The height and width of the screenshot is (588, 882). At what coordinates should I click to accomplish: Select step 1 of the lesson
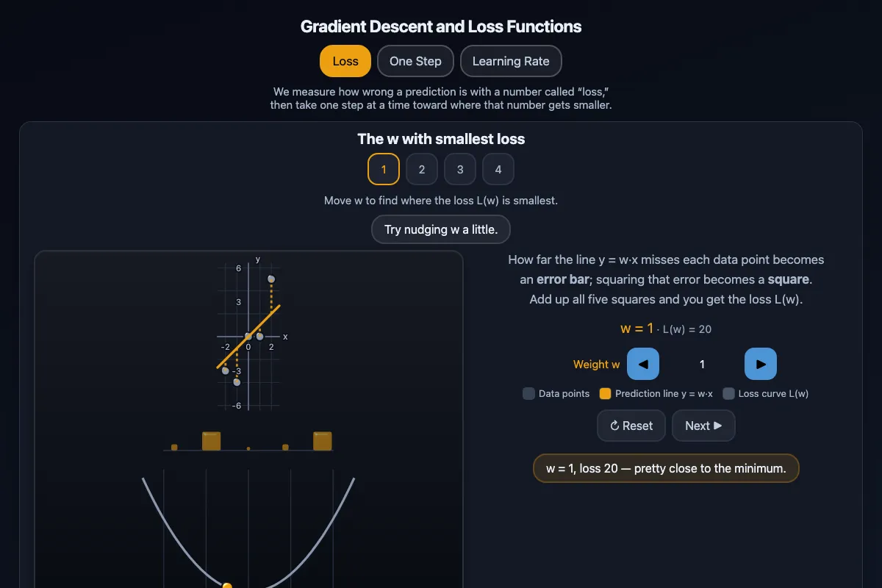click(384, 169)
